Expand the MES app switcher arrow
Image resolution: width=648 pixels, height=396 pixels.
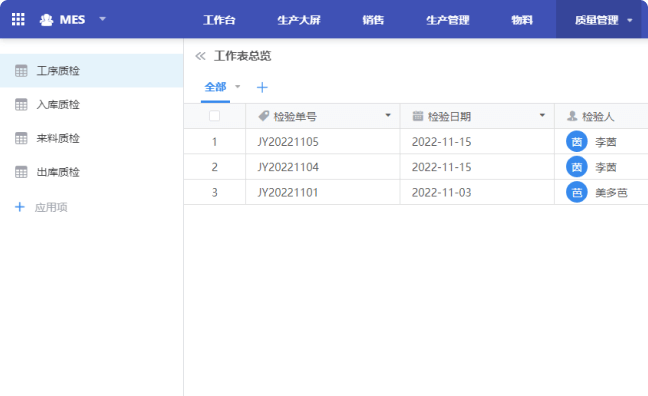(x=102, y=19)
